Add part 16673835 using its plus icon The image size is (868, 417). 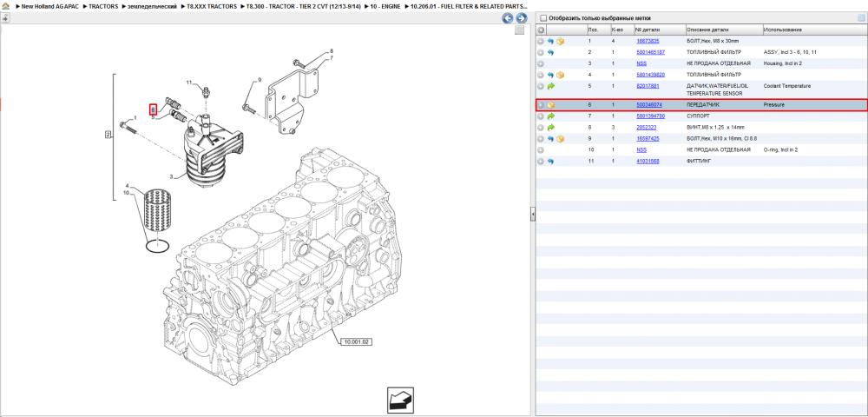(541, 41)
